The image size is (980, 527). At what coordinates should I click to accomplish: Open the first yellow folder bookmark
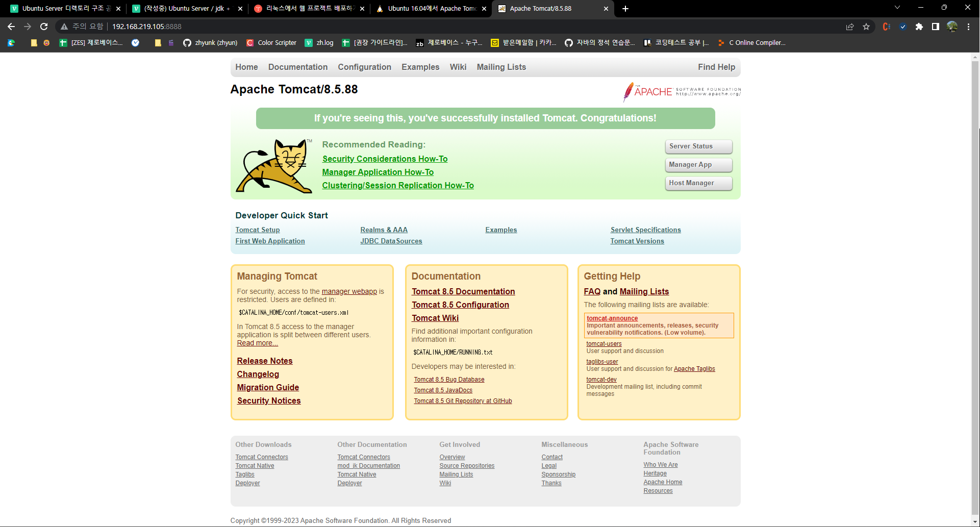[34, 43]
